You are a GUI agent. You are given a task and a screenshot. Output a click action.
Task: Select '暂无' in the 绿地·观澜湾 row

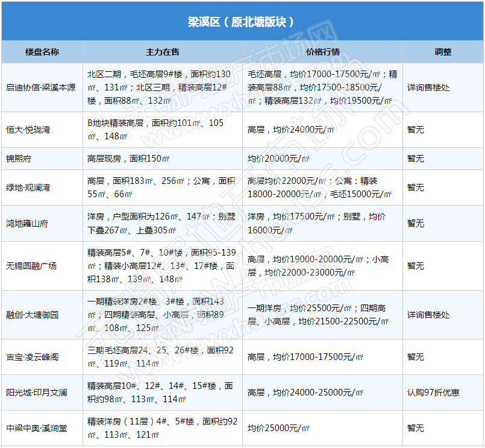[416, 188]
